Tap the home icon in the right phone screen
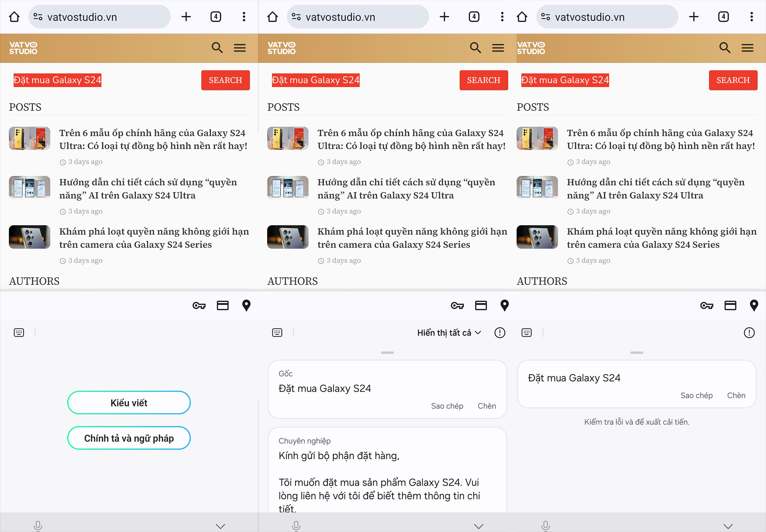Image resolution: width=766 pixels, height=532 pixels. pos(522,17)
